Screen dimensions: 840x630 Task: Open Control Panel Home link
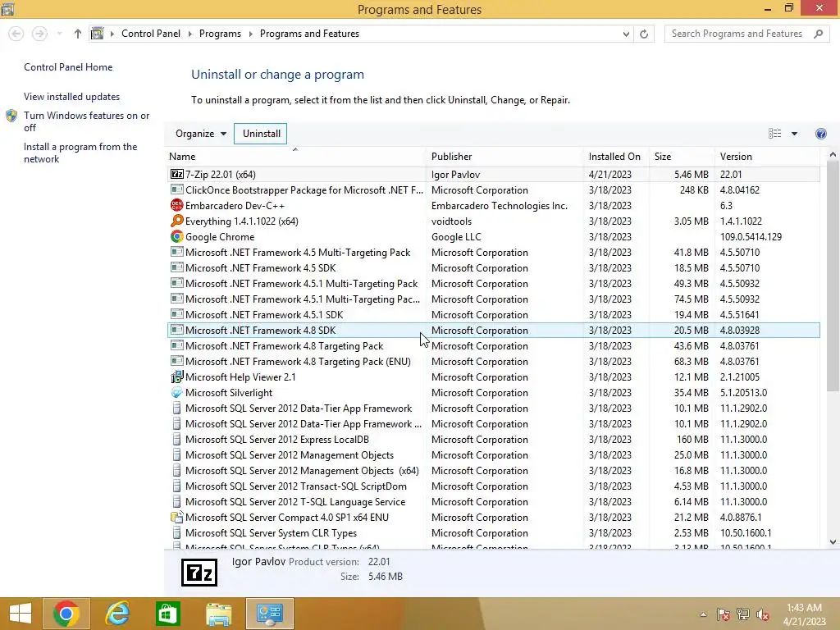coord(68,67)
